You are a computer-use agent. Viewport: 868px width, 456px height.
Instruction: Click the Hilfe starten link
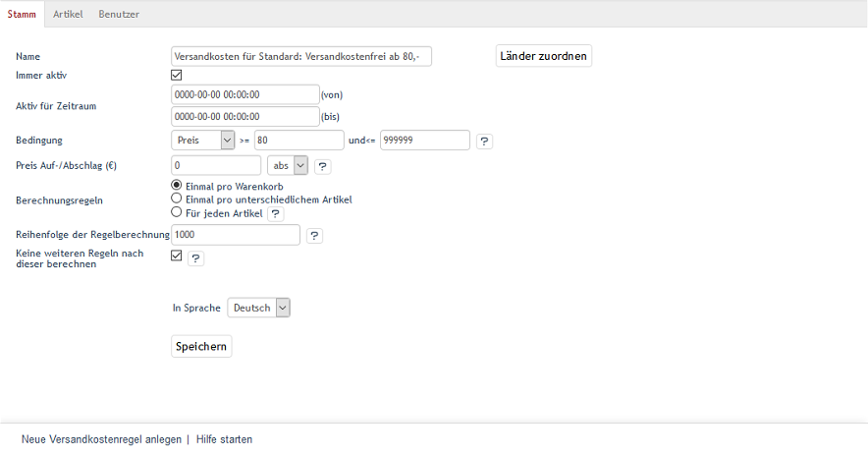click(x=224, y=439)
